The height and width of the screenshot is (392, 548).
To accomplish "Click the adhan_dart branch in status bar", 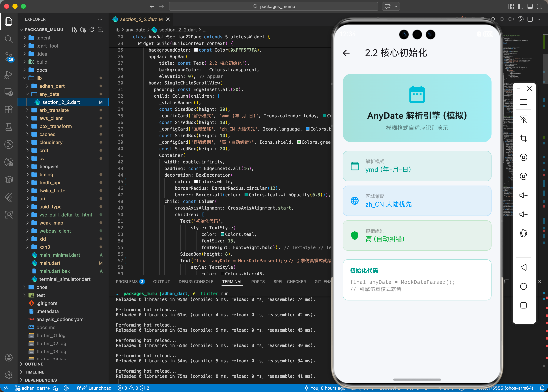I will 33,388.
